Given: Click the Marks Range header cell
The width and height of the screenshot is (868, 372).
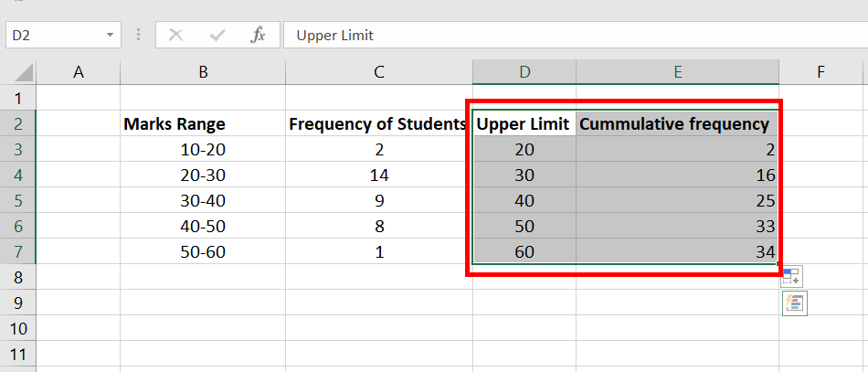Looking at the screenshot, I should click(203, 123).
